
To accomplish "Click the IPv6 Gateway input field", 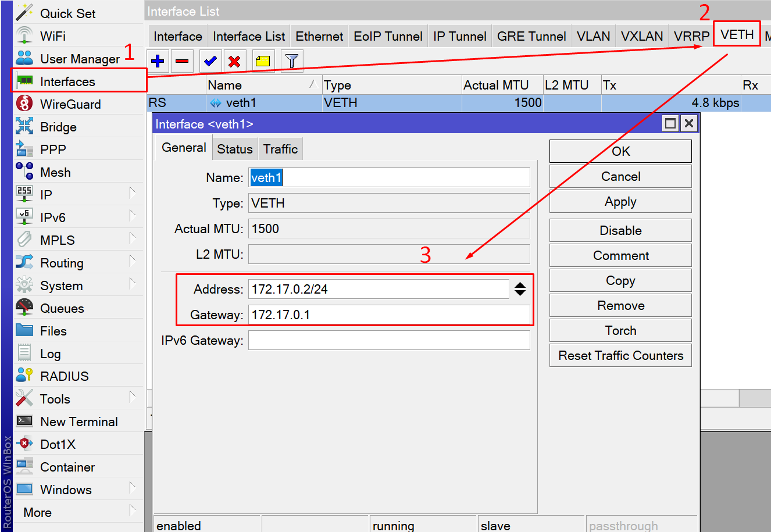I will click(389, 340).
